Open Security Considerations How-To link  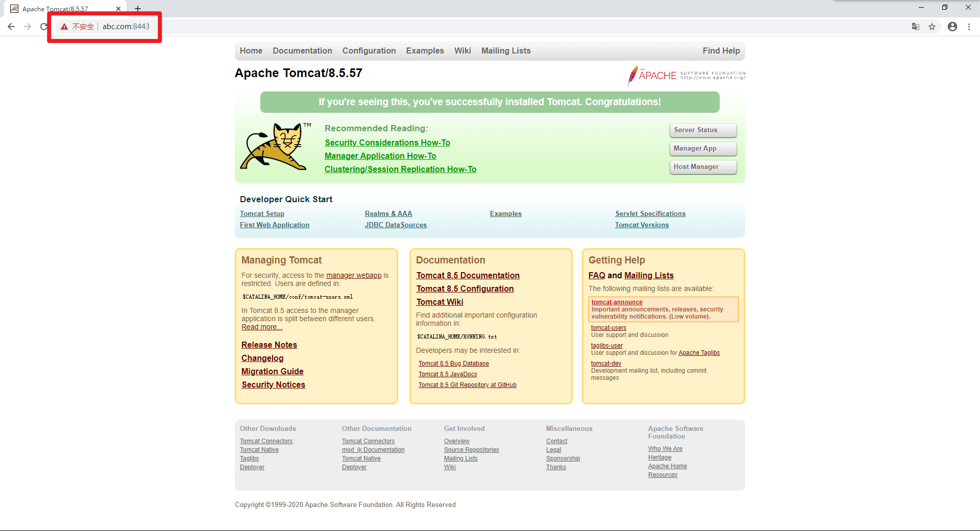coord(387,143)
